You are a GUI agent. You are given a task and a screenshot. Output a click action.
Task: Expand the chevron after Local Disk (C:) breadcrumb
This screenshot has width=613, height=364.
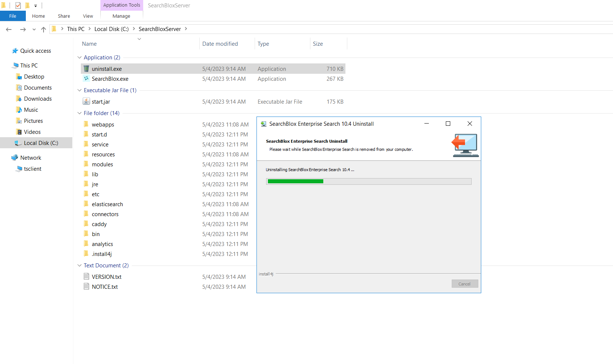pos(134,29)
